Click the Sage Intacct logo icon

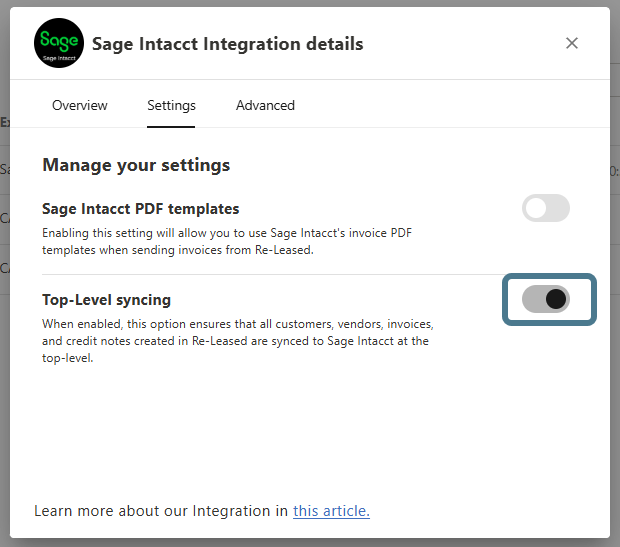(58, 44)
